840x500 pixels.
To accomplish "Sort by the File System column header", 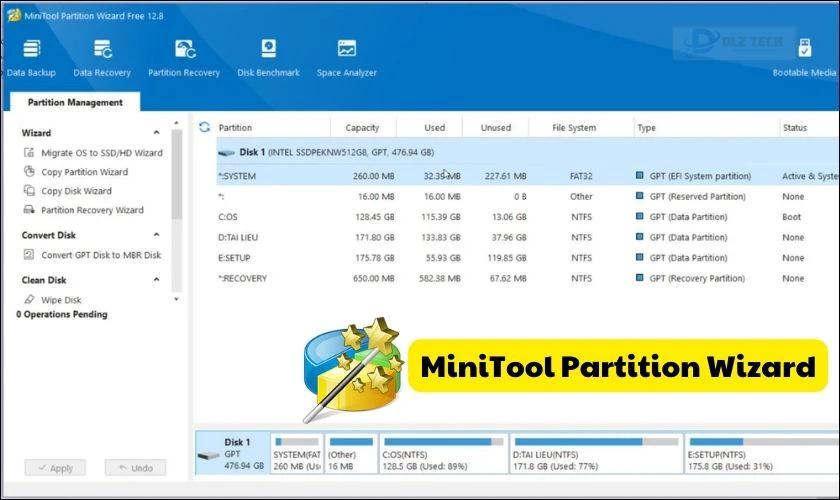I will pos(574,128).
